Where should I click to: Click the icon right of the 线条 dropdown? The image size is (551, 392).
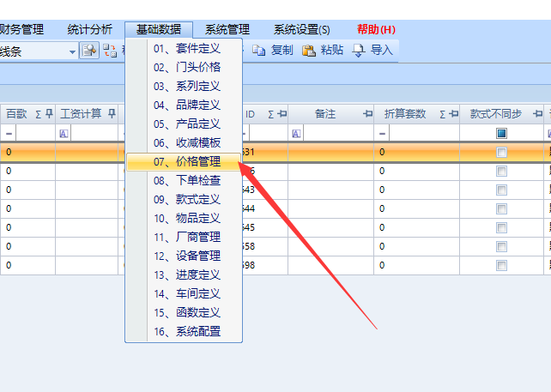(90, 51)
